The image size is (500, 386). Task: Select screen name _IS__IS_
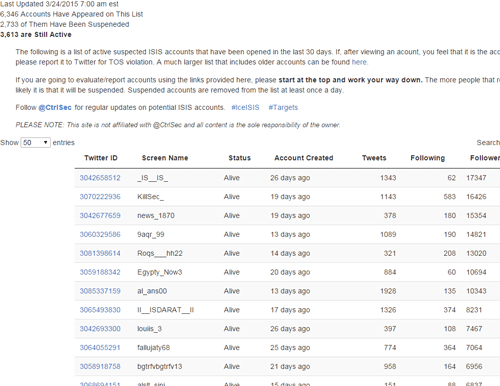pyautogui.click(x=153, y=178)
